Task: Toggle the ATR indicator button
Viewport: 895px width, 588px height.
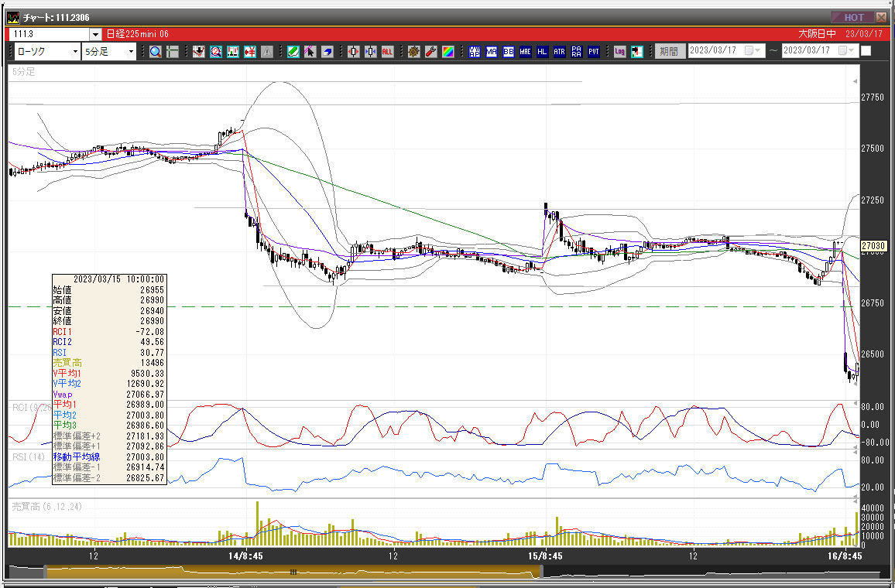Action: 559,52
